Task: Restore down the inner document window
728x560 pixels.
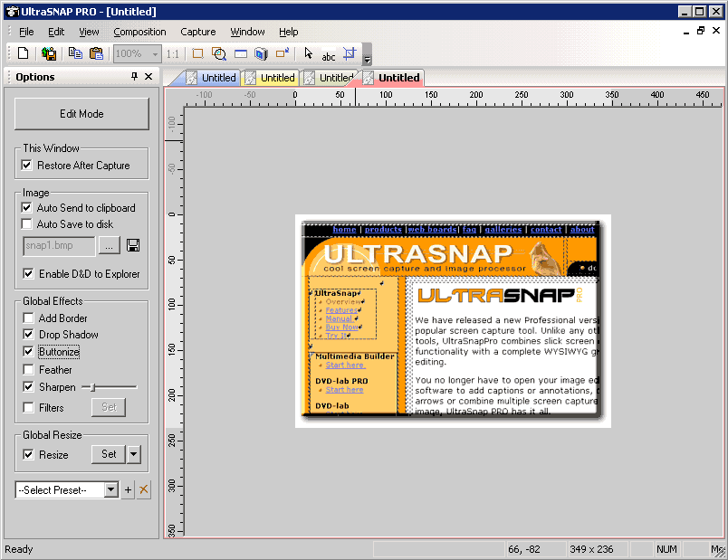Action: [x=701, y=31]
